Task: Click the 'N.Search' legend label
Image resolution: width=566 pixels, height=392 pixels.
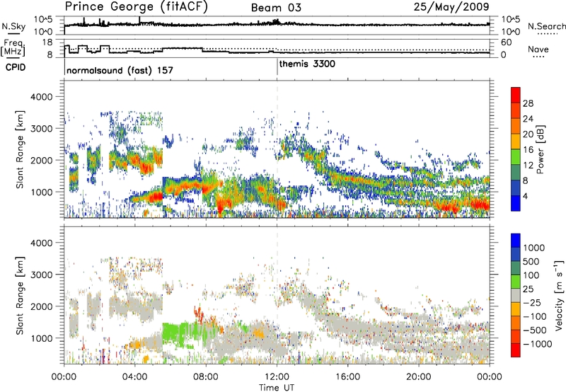Action: 546,26
